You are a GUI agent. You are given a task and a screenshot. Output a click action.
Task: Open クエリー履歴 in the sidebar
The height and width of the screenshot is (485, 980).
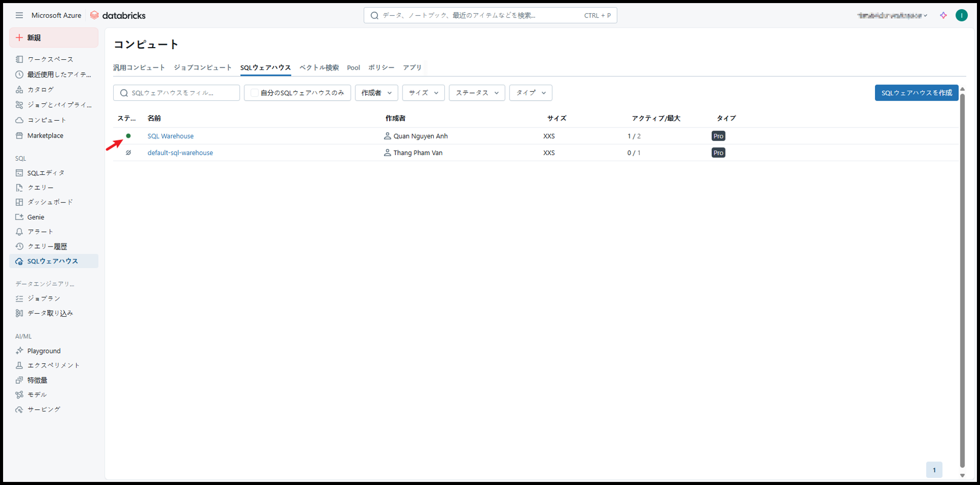click(x=47, y=247)
